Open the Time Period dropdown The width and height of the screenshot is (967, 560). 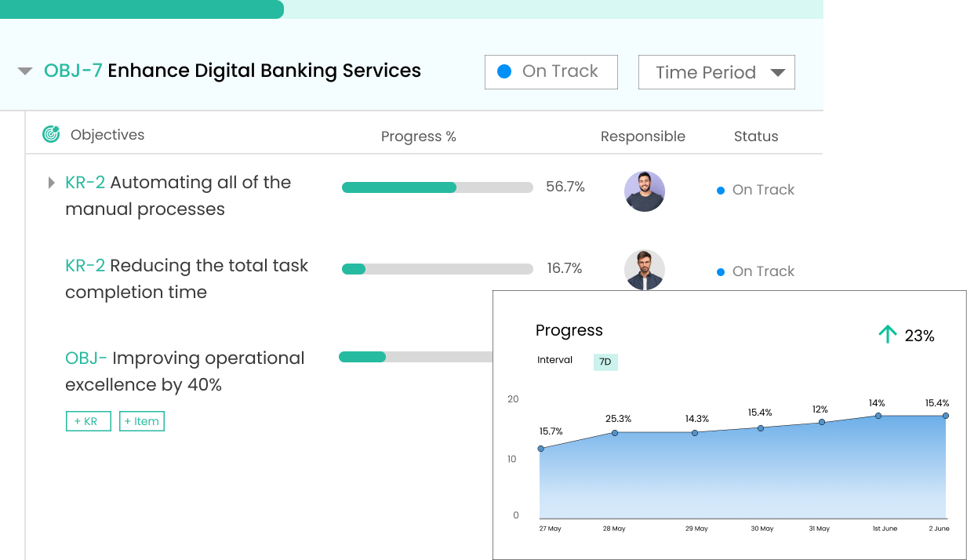[x=716, y=71]
